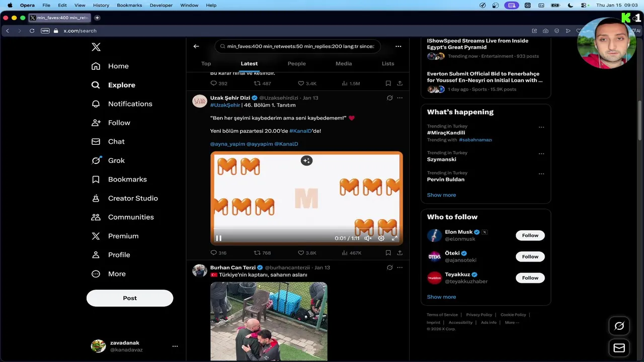This screenshot has height=362, width=644.
Task: Open Grok action on Burhan Can Terzi post
Action: [389, 267]
